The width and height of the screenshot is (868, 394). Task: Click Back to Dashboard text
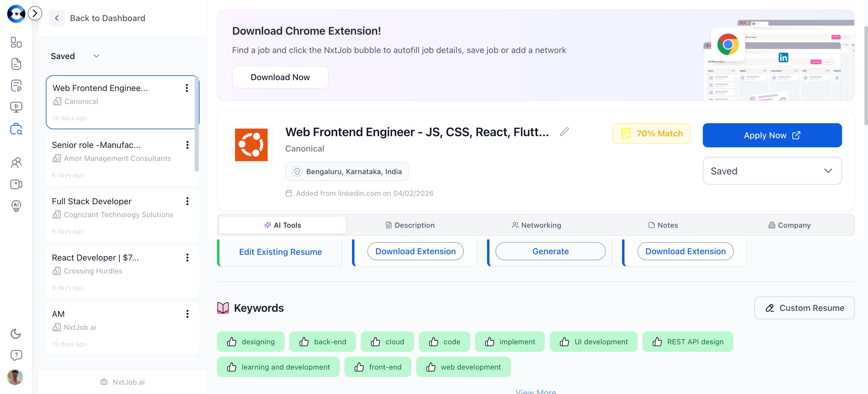108,18
